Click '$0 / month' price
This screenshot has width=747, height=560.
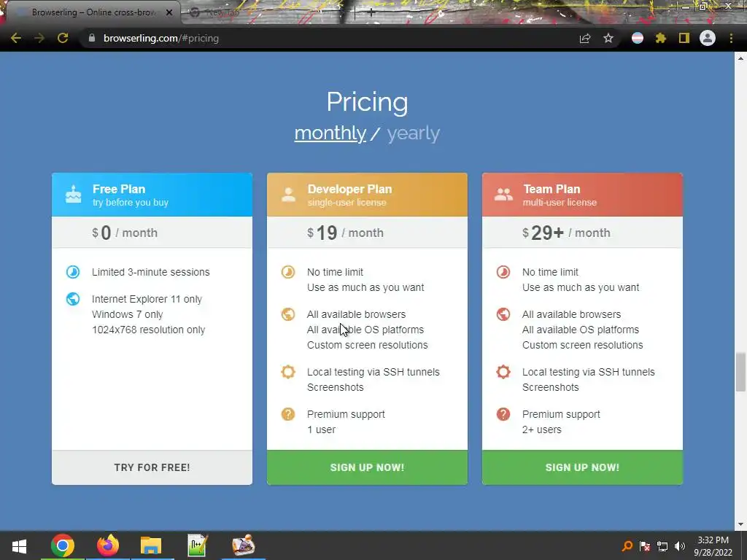(125, 233)
